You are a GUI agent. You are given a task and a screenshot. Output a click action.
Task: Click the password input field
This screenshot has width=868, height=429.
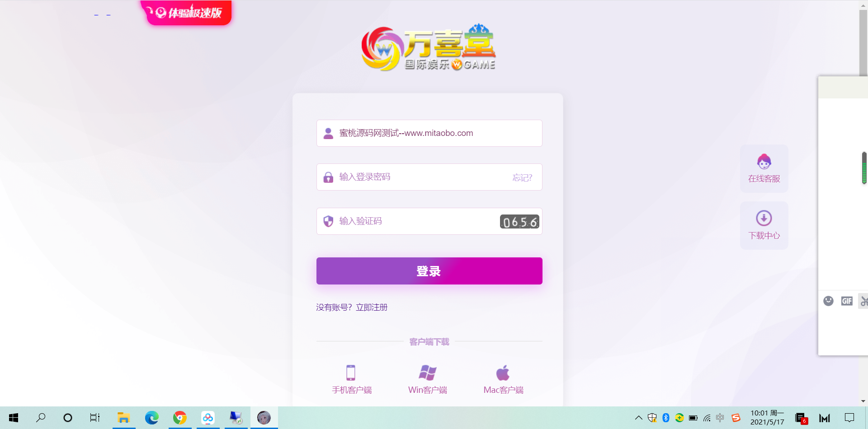tap(420, 177)
